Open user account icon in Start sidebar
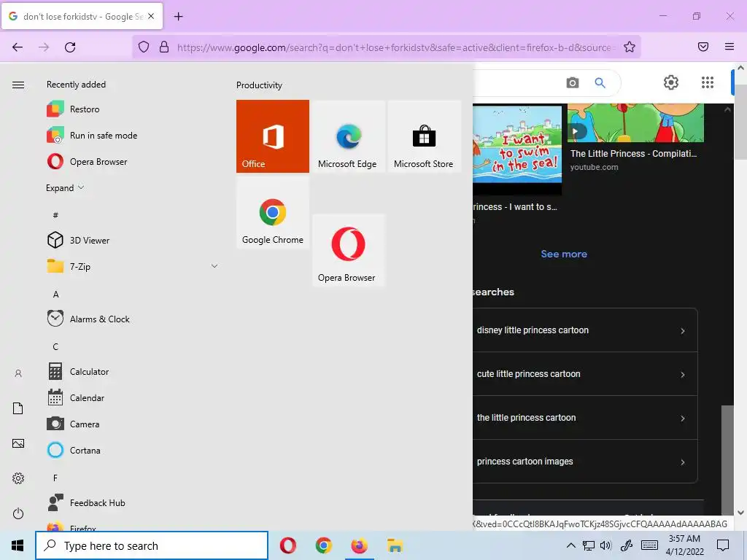 18,373
